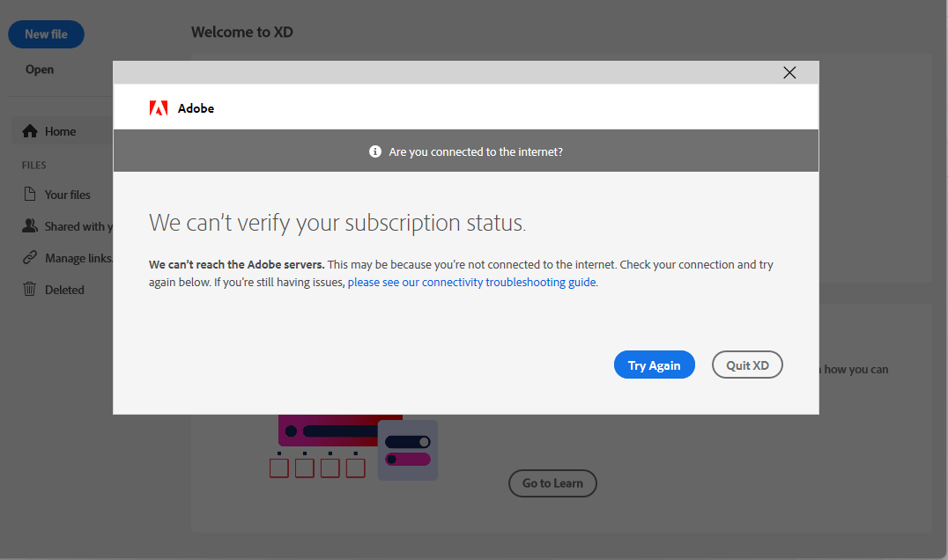The height and width of the screenshot is (560, 948).
Task: Click Open below the New file button
Action: pyautogui.click(x=39, y=69)
